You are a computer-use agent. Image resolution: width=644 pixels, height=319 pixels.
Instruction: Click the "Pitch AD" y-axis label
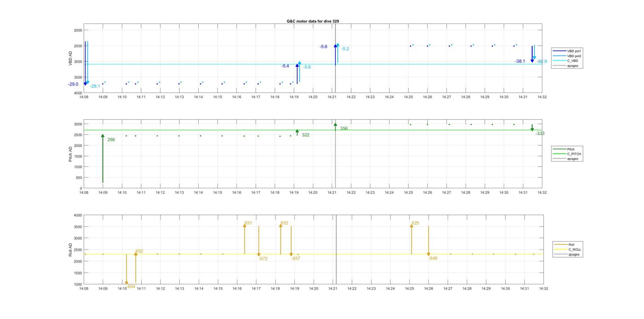click(71, 154)
